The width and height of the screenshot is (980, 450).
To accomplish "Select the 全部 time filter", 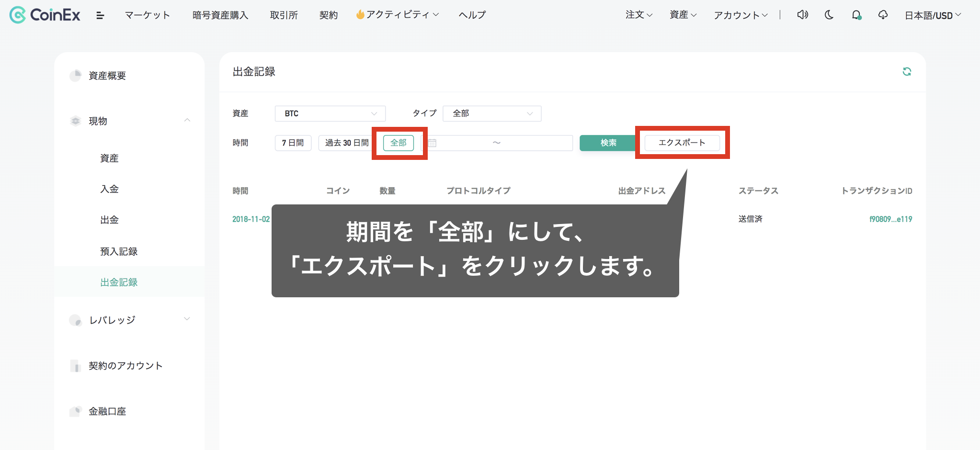I will pyautogui.click(x=399, y=143).
